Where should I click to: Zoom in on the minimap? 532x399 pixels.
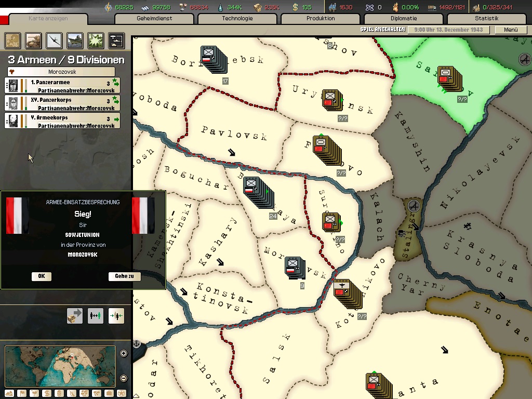pyautogui.click(x=124, y=353)
